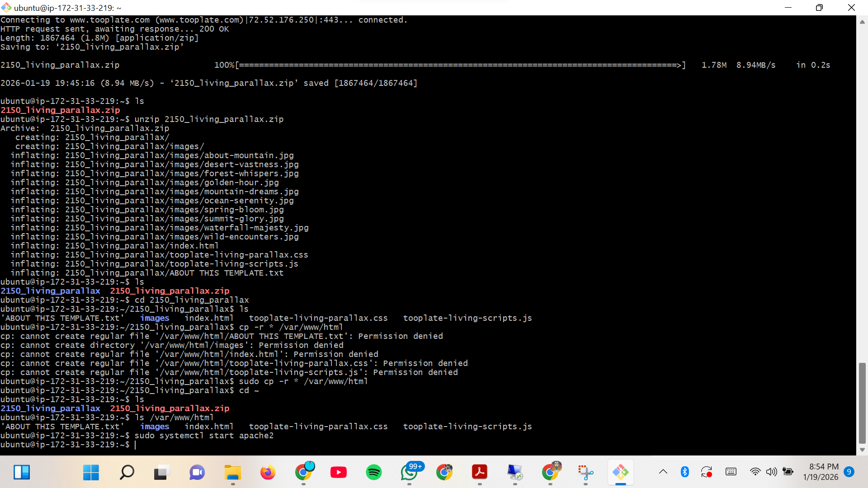Click 'inflating: 2150_living_parallax/index.html' line

[115, 246]
